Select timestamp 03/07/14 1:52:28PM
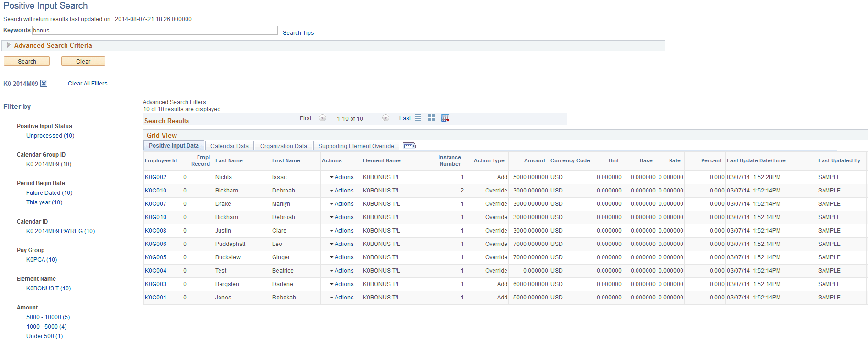 point(754,177)
